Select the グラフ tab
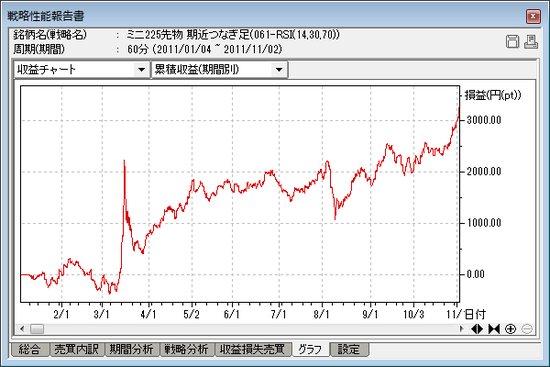This screenshot has width=550, height=367. 310,349
